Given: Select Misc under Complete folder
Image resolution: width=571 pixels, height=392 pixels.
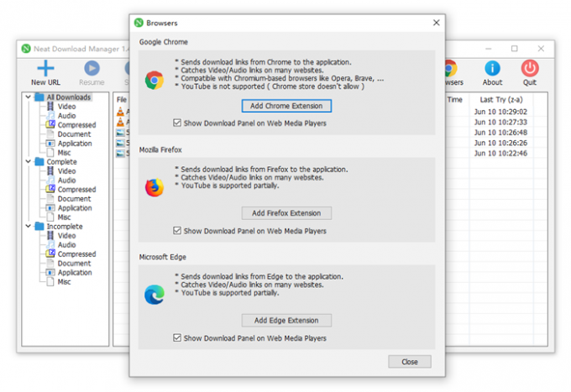Looking at the screenshot, I should click(64, 217).
